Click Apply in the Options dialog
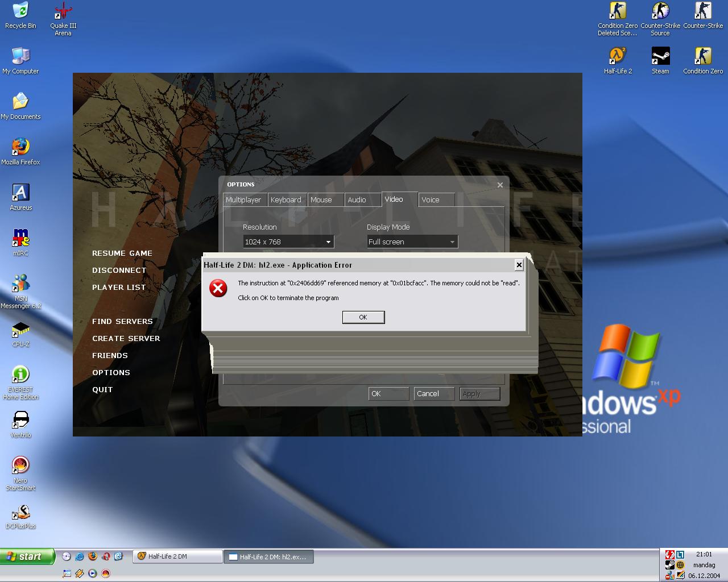The image size is (728, 582). [x=479, y=393]
